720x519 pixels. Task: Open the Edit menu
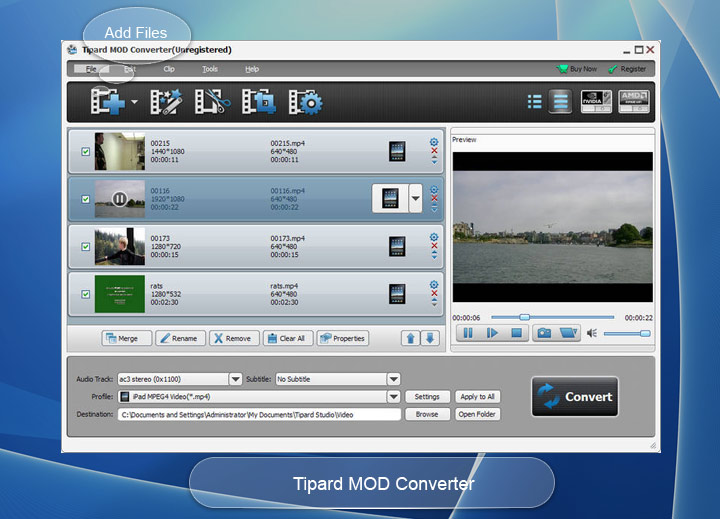[130, 69]
